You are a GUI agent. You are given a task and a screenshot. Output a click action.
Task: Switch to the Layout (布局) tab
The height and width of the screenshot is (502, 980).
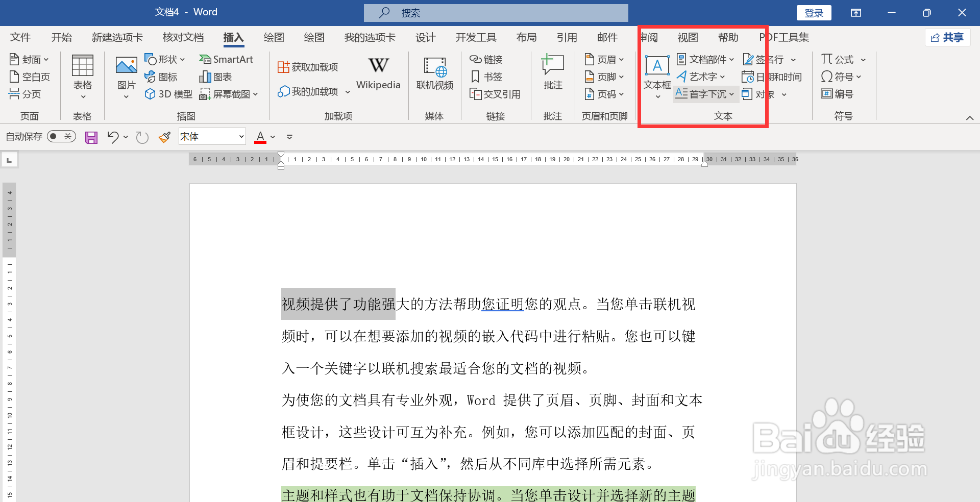click(526, 37)
